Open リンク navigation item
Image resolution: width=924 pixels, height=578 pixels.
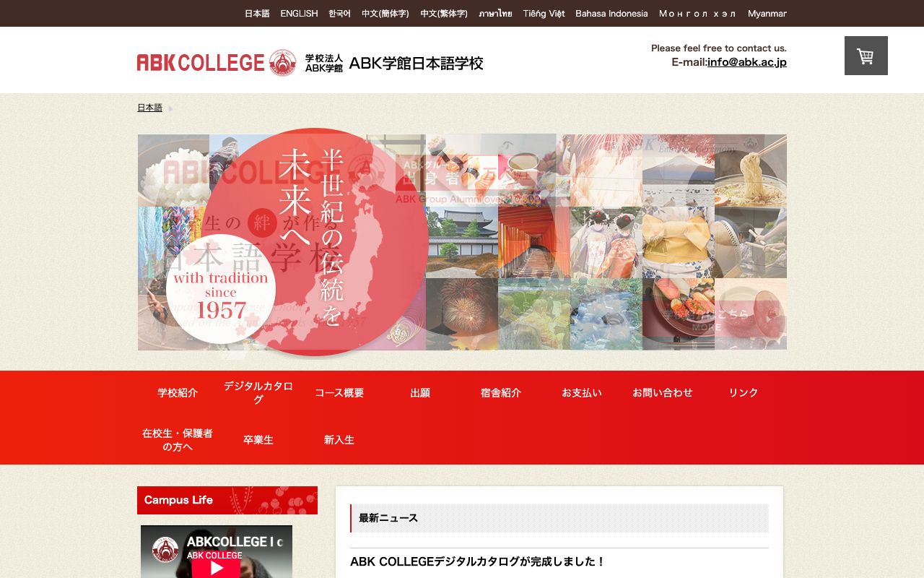point(744,393)
